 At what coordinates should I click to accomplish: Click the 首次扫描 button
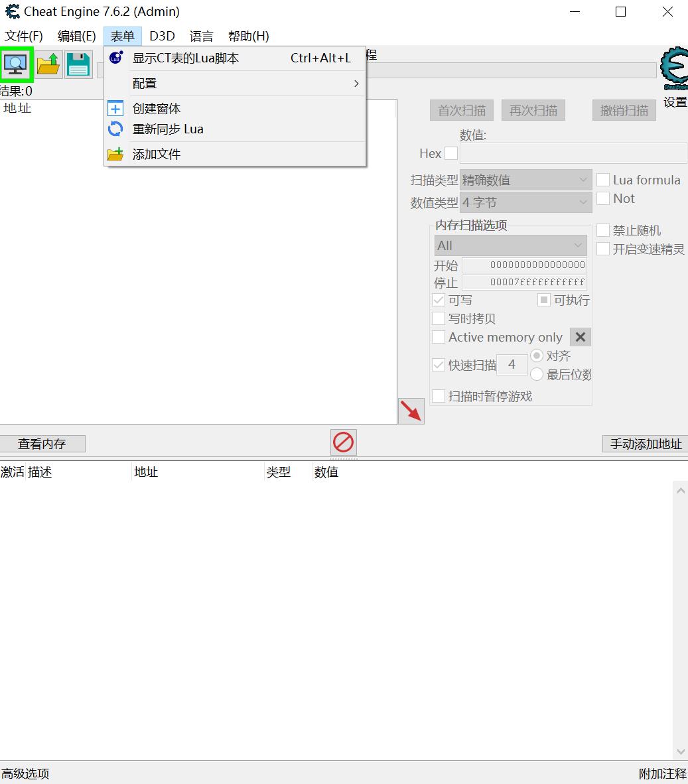click(x=462, y=110)
